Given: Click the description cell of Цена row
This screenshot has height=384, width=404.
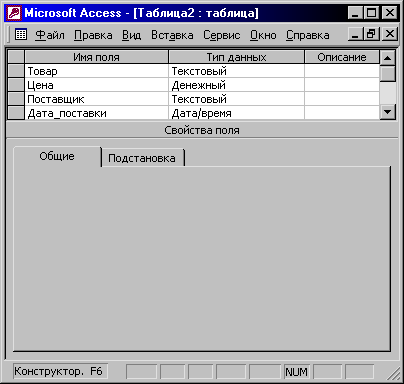Looking at the screenshot, I should 342,85.
